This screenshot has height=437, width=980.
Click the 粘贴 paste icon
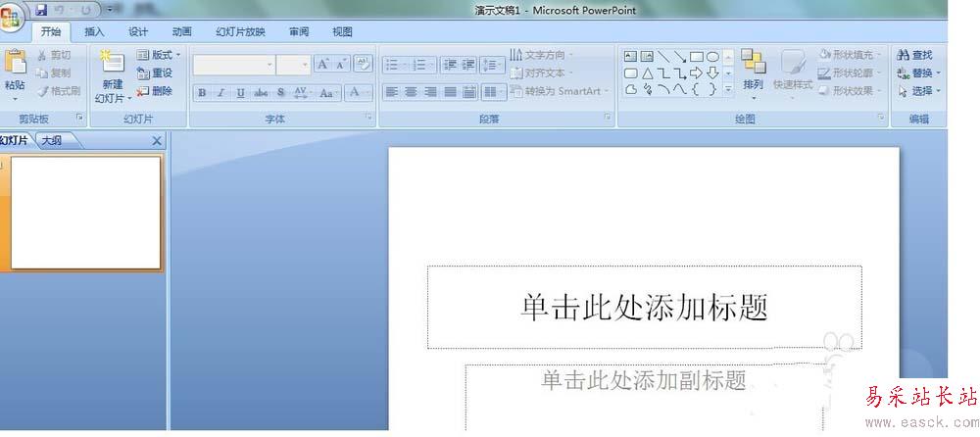point(15,63)
